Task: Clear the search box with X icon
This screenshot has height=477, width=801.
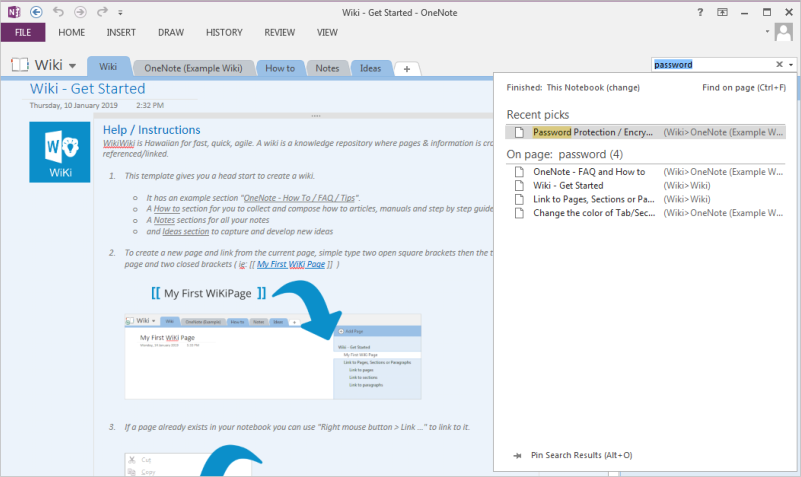Action: pos(779,64)
